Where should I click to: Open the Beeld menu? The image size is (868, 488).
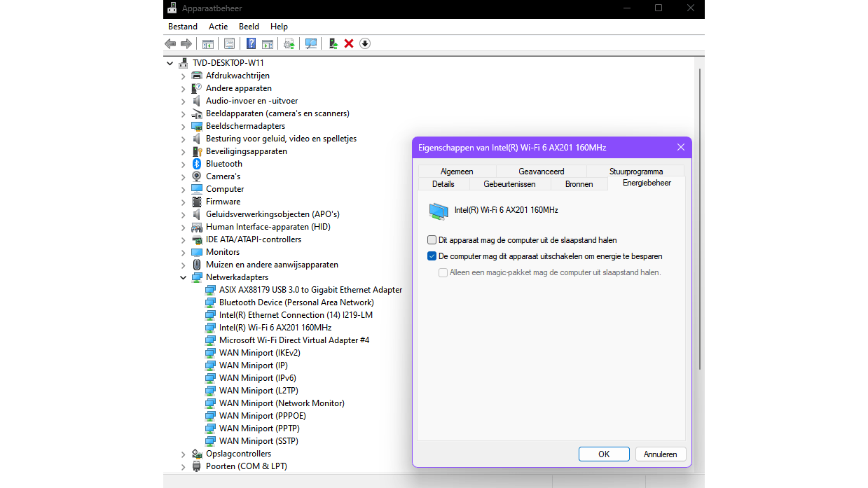pos(249,27)
